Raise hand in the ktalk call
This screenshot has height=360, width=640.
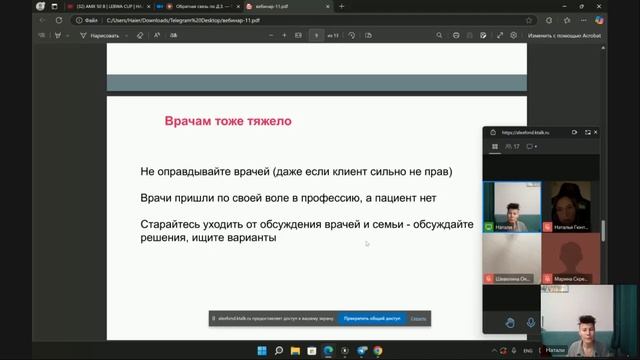click(510, 323)
